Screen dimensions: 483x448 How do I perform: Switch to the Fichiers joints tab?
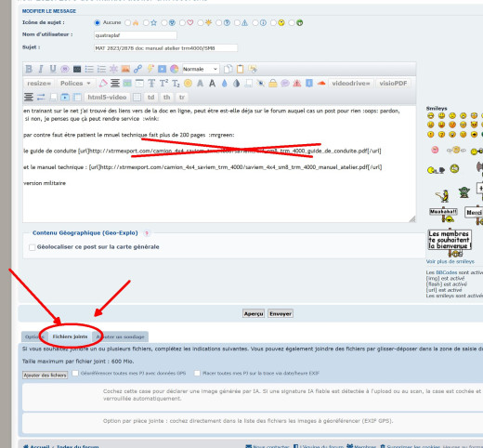pyautogui.click(x=70, y=336)
